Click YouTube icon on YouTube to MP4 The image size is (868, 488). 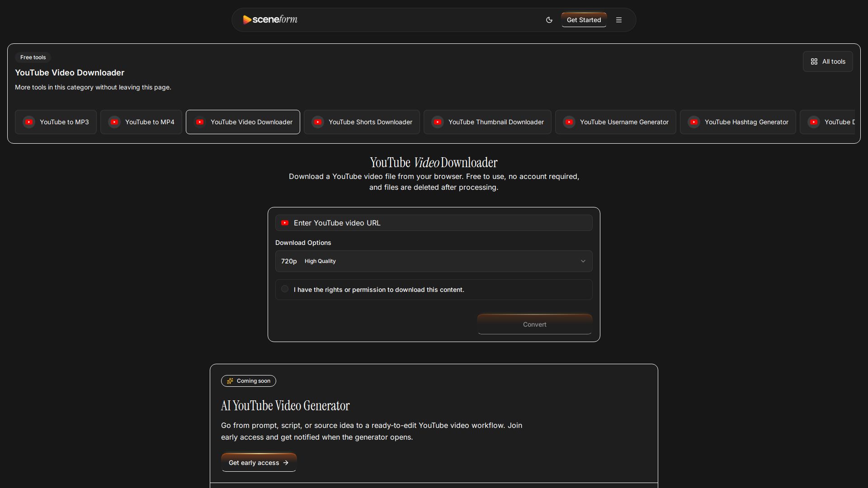pos(114,122)
